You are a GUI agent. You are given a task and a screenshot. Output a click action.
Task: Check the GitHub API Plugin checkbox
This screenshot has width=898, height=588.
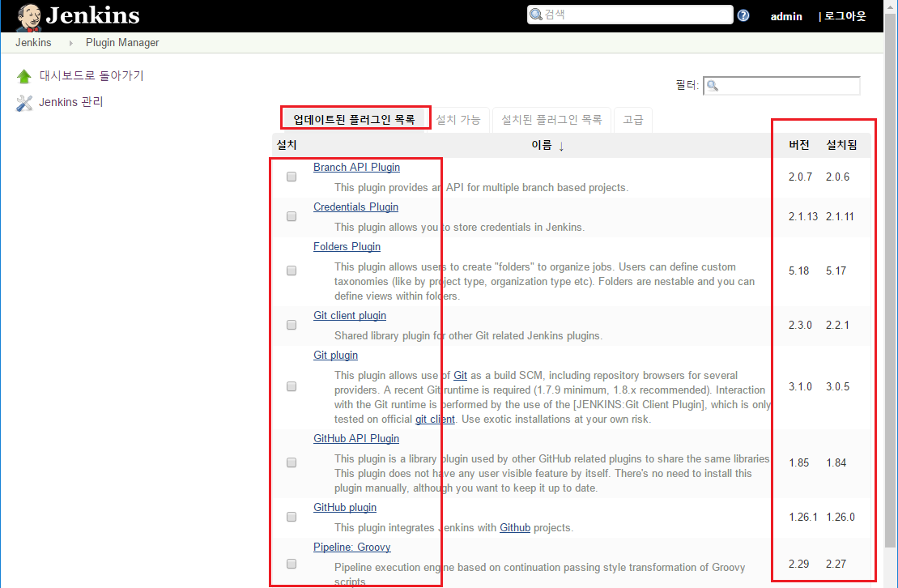point(292,462)
